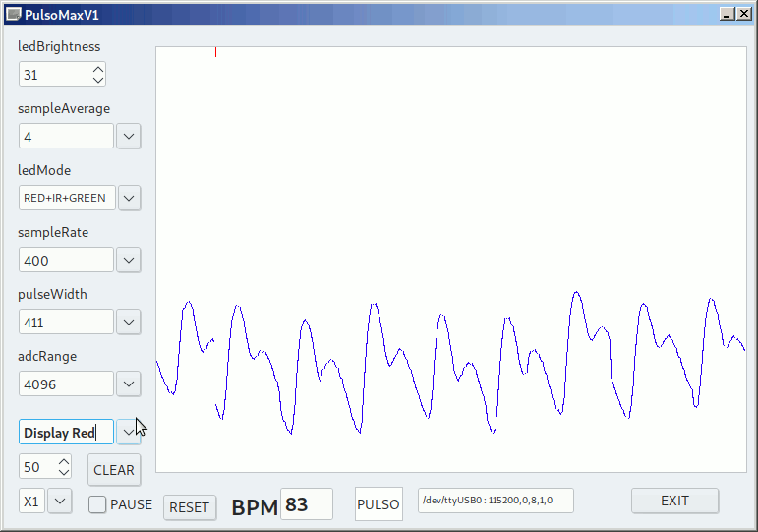Image resolution: width=758 pixels, height=532 pixels.
Task: Expand the pulseWidth dropdown
Action: 129,322
